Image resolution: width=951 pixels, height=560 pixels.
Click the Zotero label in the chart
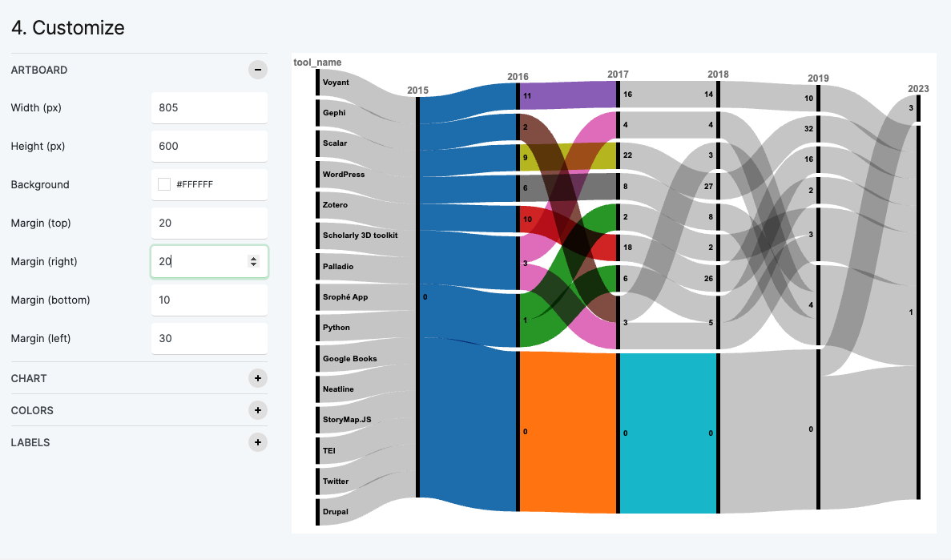point(335,205)
